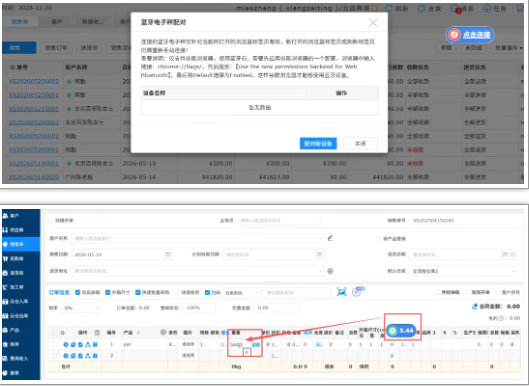The width and height of the screenshot is (529, 386).
Task: Open 费用收入 in the left sidebar
Action: 20,359
